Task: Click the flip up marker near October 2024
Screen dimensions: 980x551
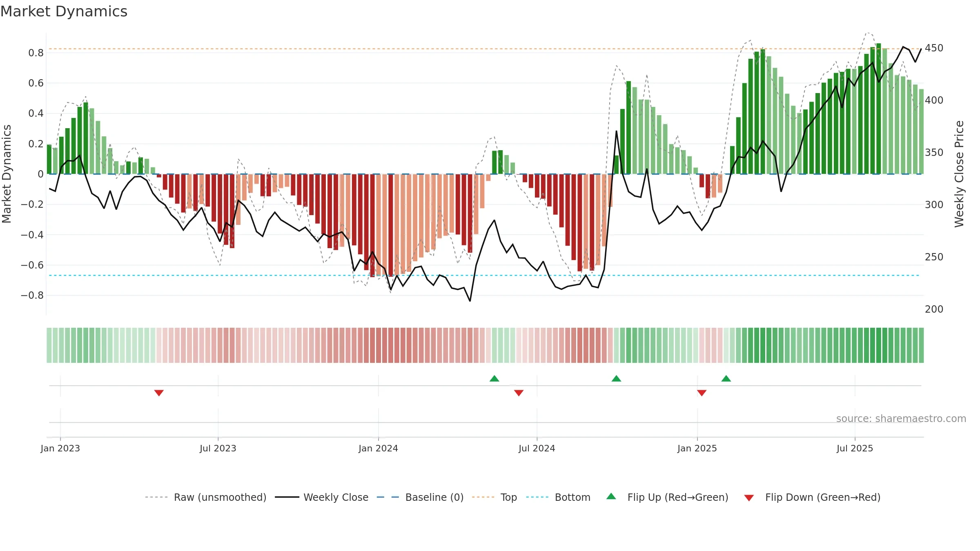Action: 617,378
